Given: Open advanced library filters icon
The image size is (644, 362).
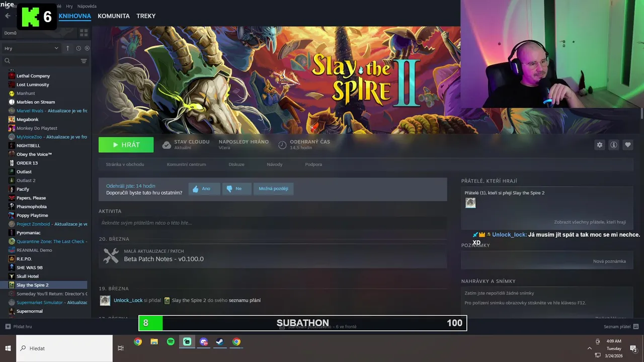Looking at the screenshot, I should click(x=84, y=61).
